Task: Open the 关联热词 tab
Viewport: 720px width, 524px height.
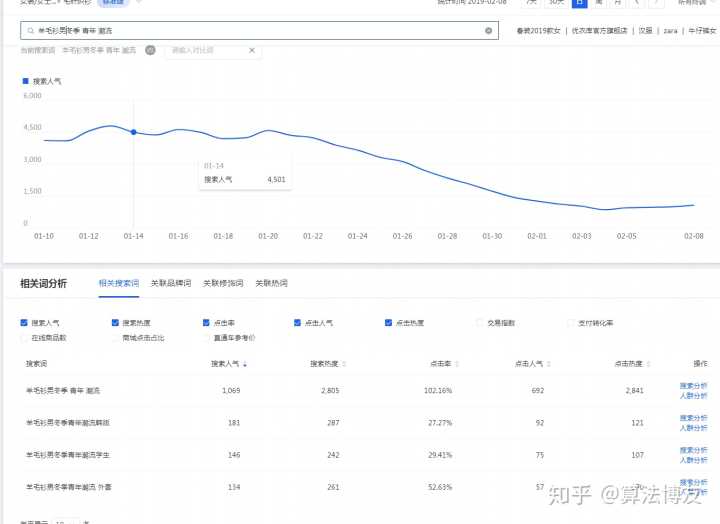Action: pyautogui.click(x=271, y=284)
